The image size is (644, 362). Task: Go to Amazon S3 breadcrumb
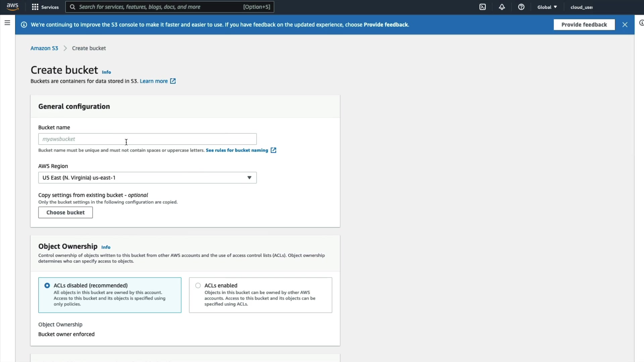pyautogui.click(x=44, y=48)
